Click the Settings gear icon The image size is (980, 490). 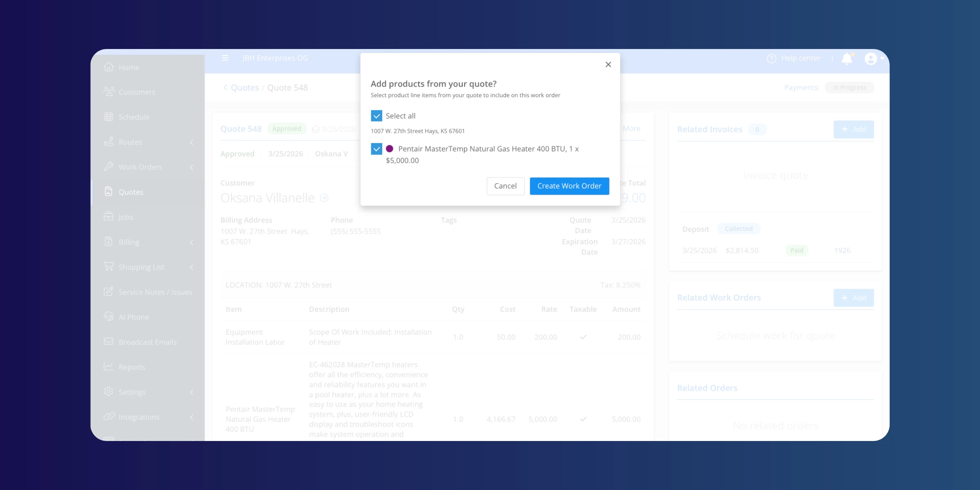(x=109, y=392)
